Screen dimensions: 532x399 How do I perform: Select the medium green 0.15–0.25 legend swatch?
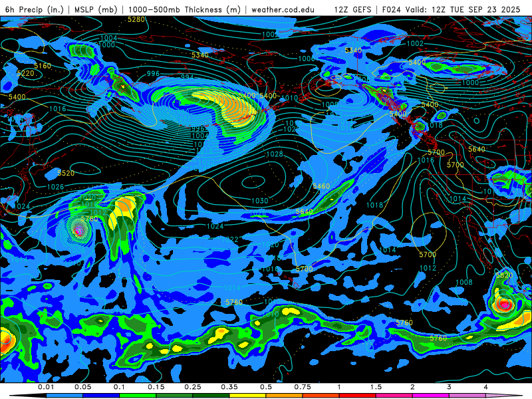(x=174, y=396)
